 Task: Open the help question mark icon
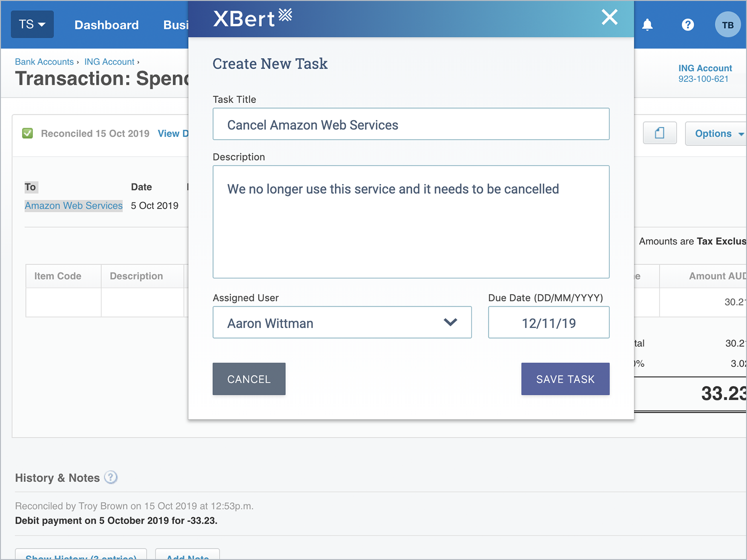click(688, 25)
